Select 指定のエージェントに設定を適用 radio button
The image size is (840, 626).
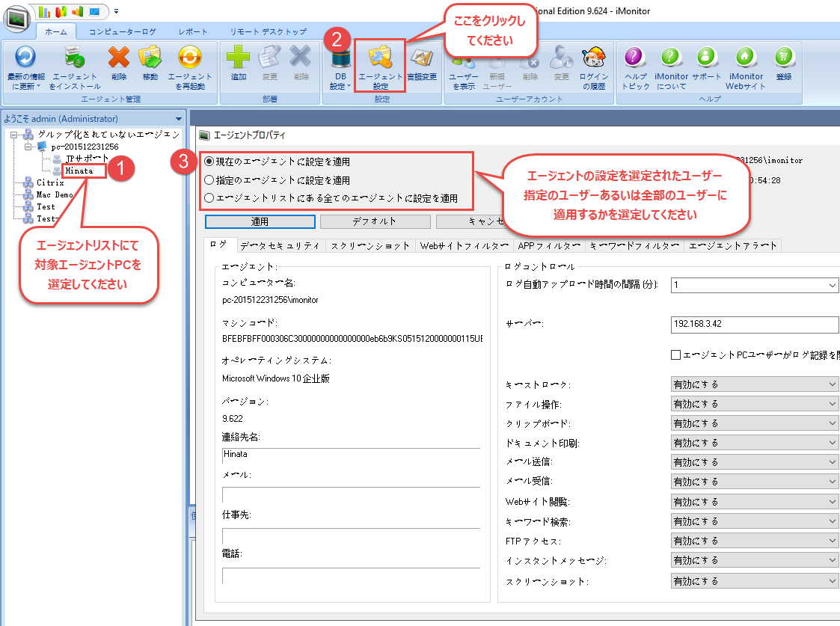(209, 180)
